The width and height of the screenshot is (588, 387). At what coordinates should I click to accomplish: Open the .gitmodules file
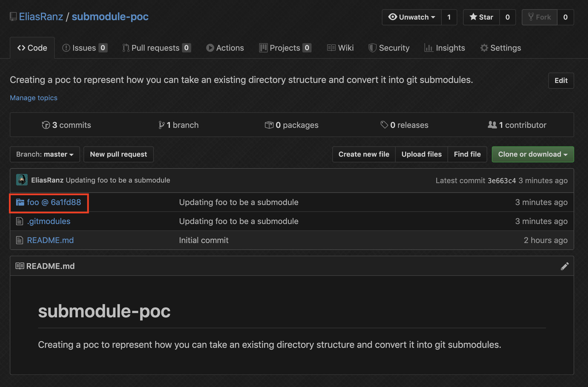coord(49,221)
